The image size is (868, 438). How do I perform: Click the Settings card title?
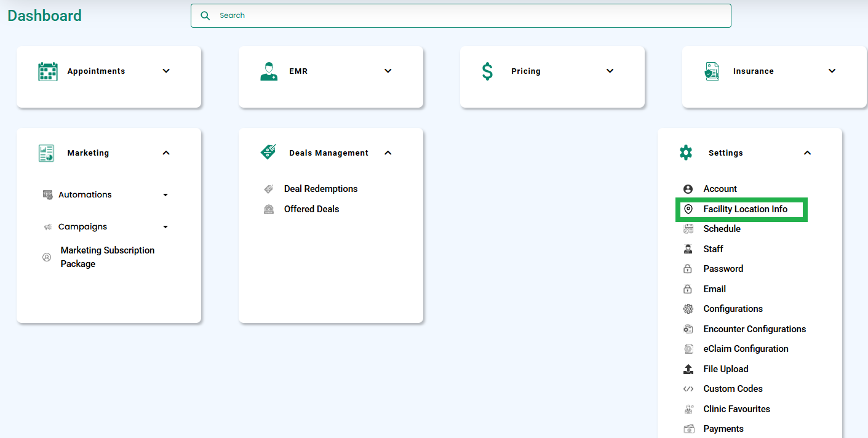click(726, 153)
